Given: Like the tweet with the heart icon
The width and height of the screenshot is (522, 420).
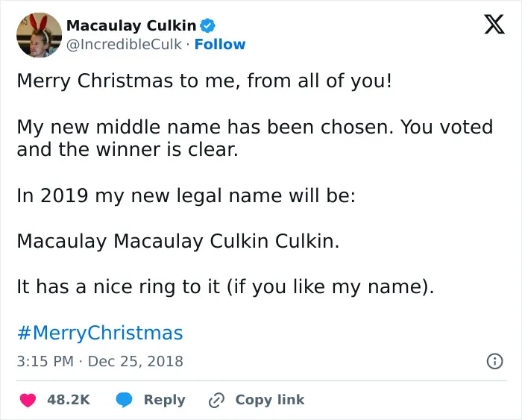Looking at the screenshot, I should (x=28, y=400).
